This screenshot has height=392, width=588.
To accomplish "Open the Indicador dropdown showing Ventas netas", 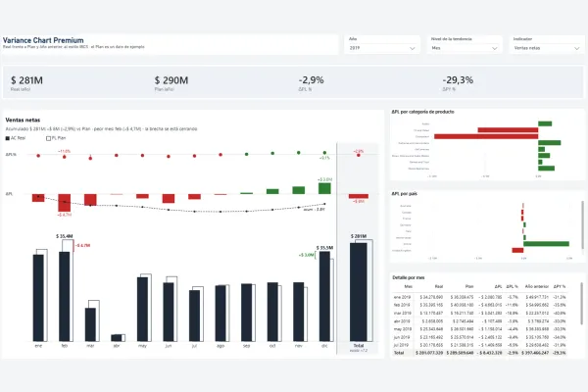I will tap(547, 48).
